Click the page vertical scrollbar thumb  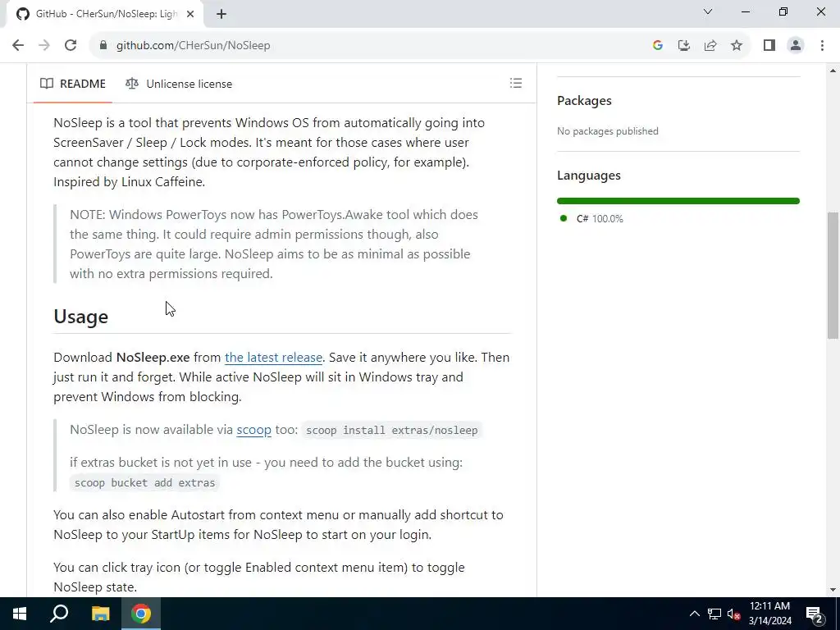point(833,275)
